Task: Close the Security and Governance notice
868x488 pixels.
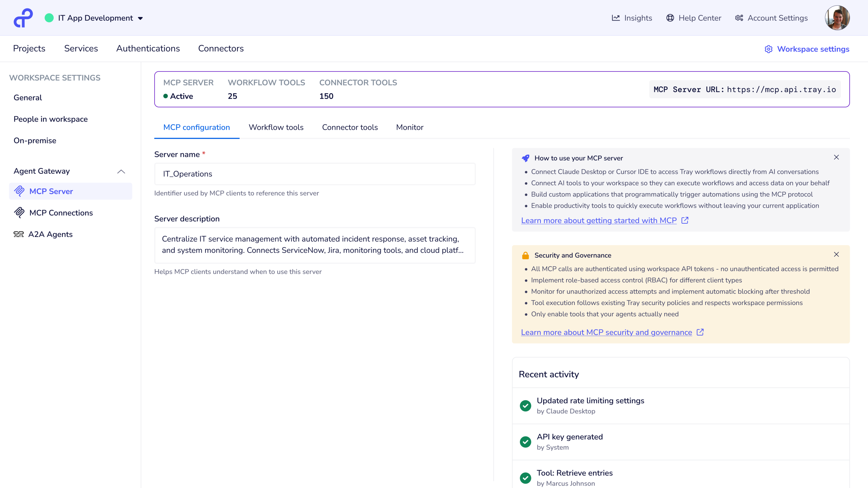Action: [x=836, y=255]
